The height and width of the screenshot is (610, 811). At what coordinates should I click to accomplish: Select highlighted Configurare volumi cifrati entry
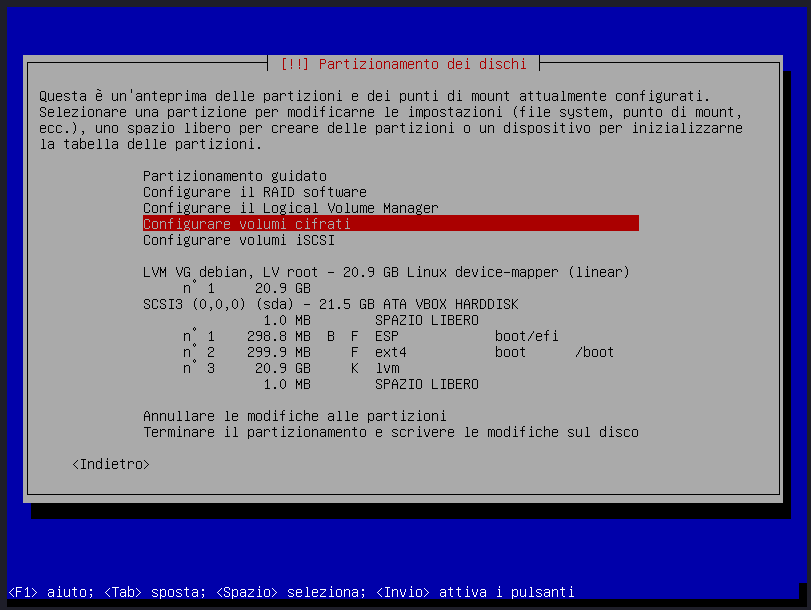click(x=391, y=224)
